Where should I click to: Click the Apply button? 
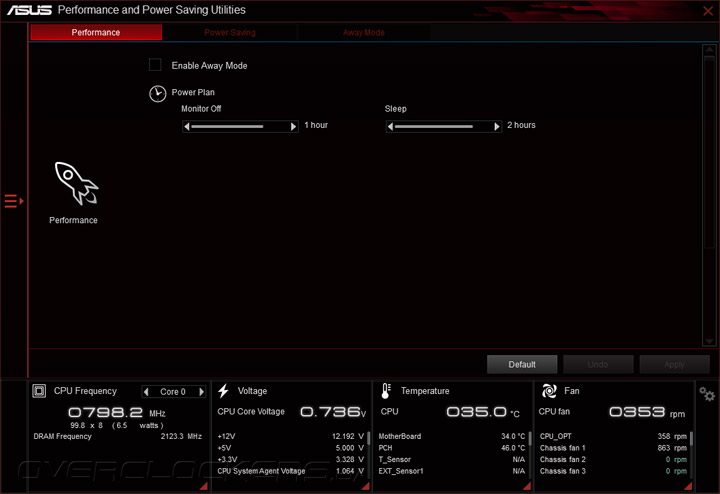tap(674, 365)
